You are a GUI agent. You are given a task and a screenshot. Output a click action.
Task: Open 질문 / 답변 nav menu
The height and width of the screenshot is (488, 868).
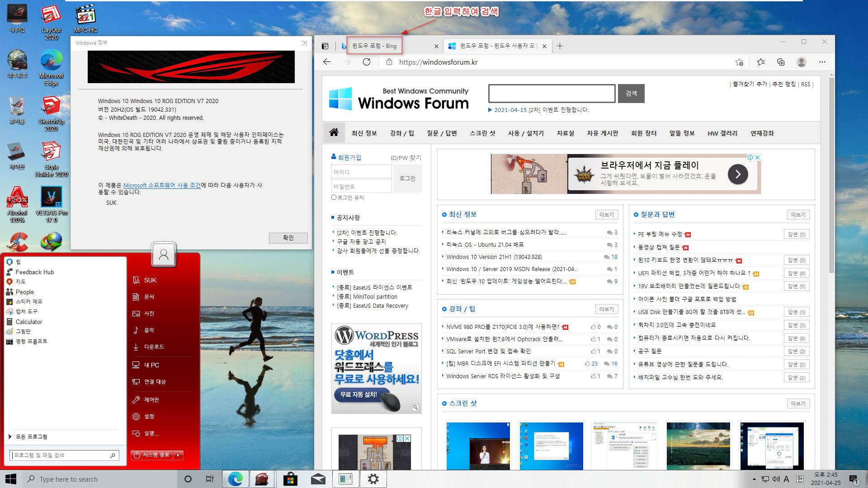(x=442, y=133)
